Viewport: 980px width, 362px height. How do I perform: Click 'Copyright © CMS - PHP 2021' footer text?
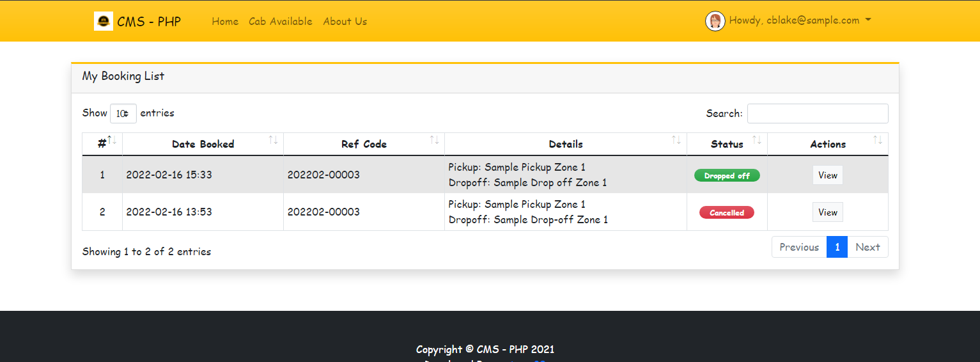(485, 349)
